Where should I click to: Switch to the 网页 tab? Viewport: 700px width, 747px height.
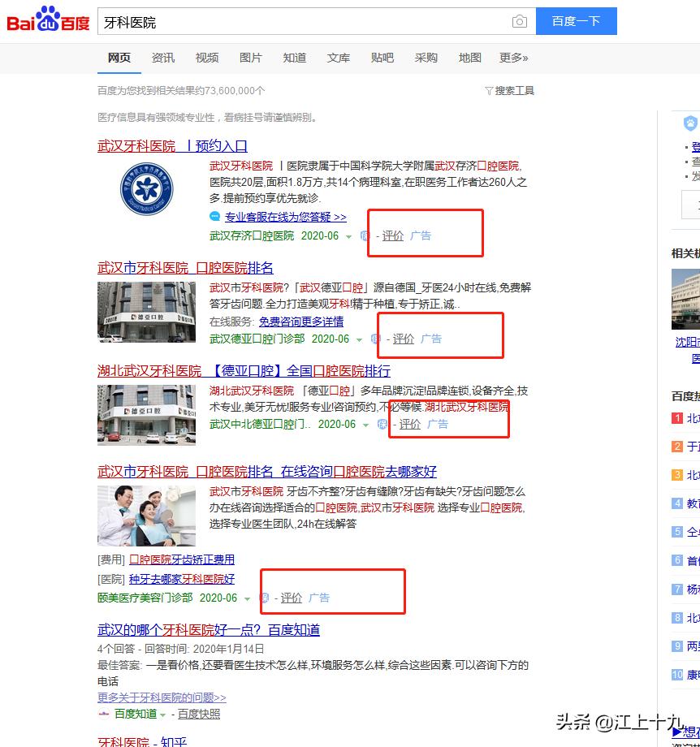pyautogui.click(x=119, y=58)
